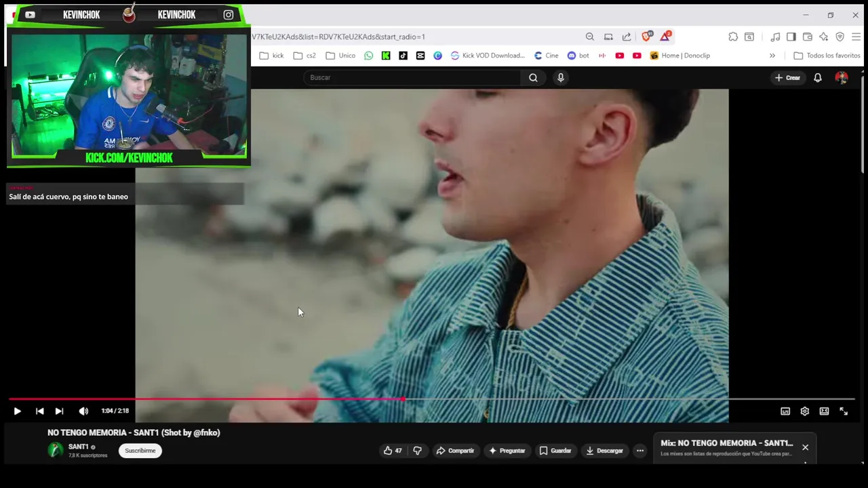Click the progress bar scrubber handle

click(x=403, y=399)
